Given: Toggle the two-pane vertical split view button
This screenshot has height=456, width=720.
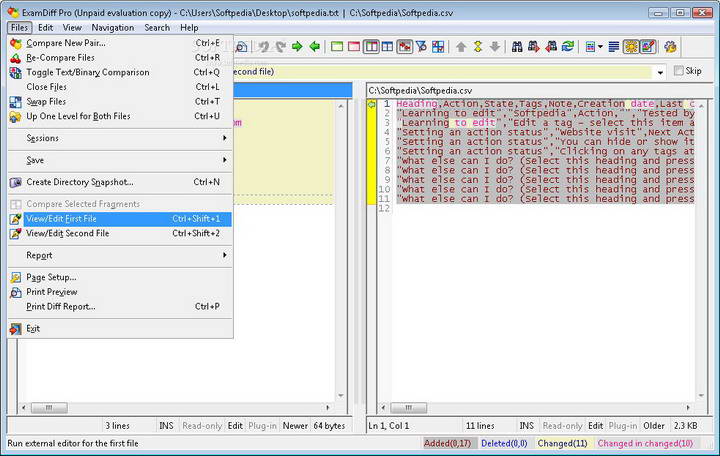Looking at the screenshot, I should pyautogui.click(x=372, y=47).
